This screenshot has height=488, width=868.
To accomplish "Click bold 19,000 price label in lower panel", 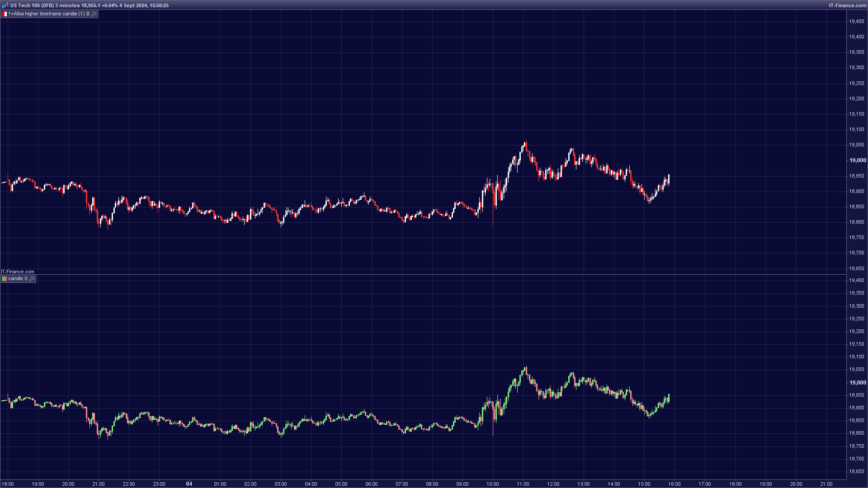I will pyautogui.click(x=858, y=383).
